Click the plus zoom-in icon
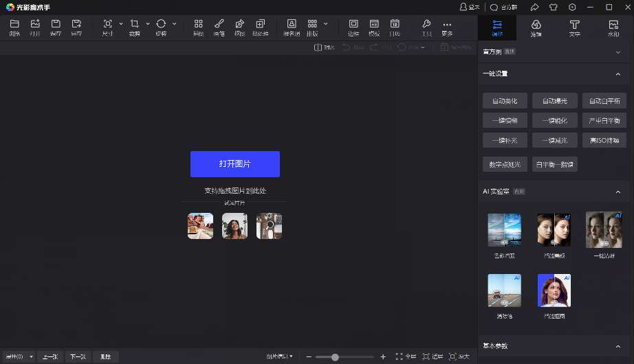 [x=383, y=356]
